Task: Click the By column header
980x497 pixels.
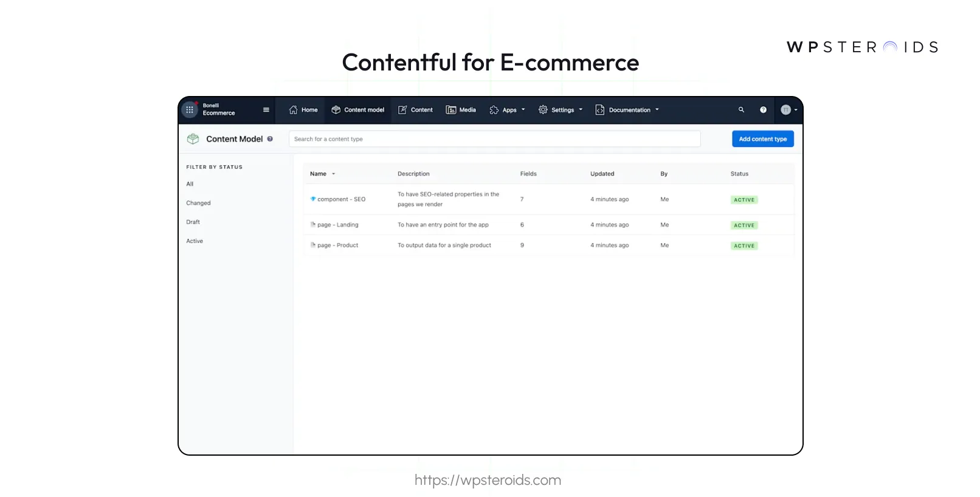Action: (664, 174)
